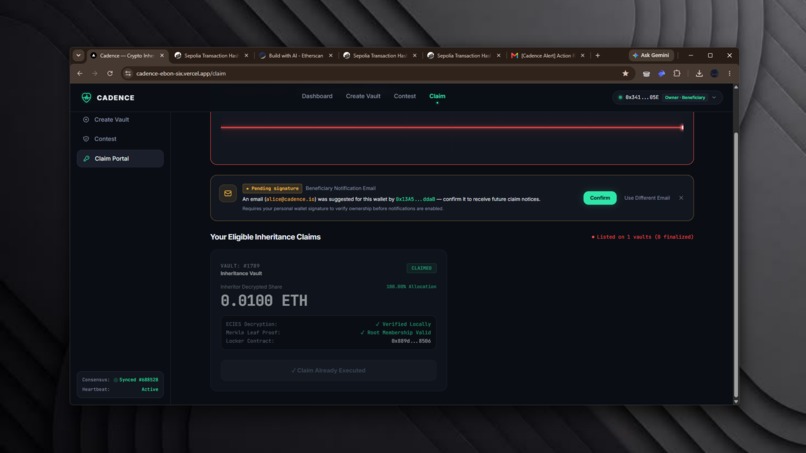The image size is (806, 453).
Task: Click the red countdown progress bar
Action: (451, 128)
